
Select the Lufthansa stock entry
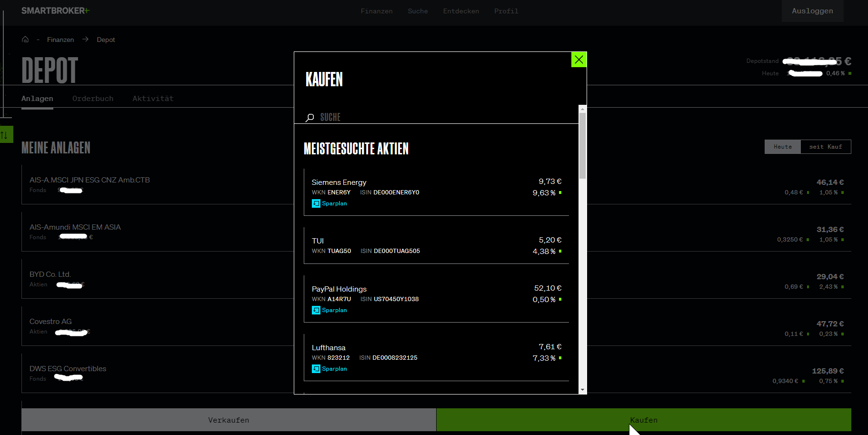(x=436, y=357)
